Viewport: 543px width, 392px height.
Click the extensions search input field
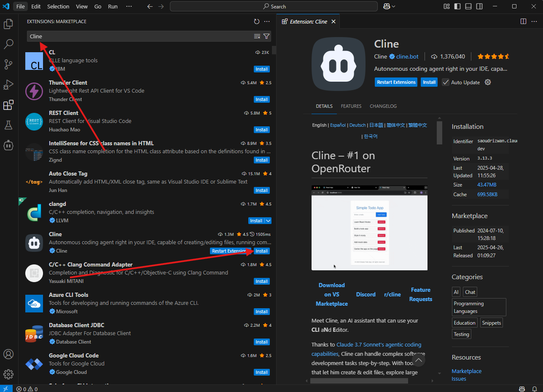click(x=139, y=36)
